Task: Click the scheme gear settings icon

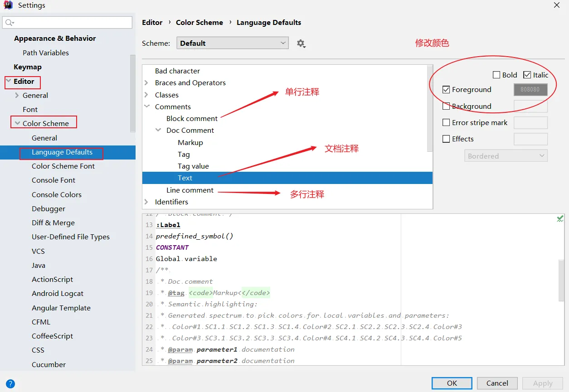Action: click(x=301, y=44)
